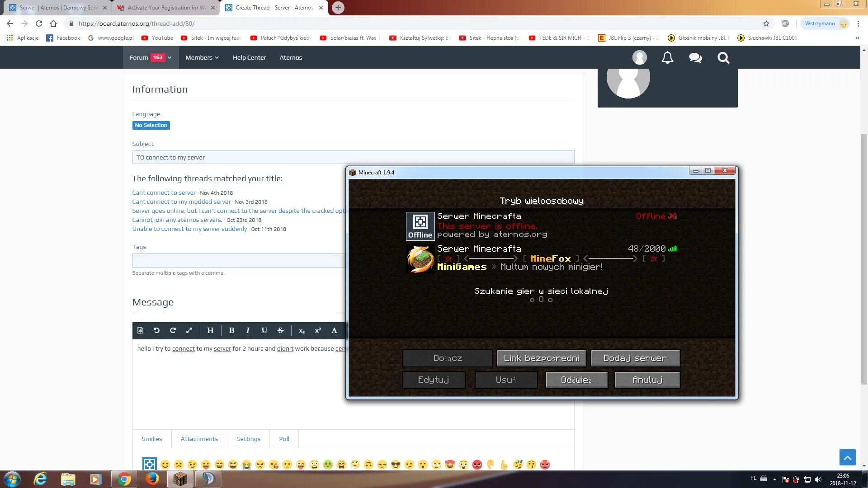Viewport: 868px width, 488px height.
Task: Bookmark page with star icon
Action: pos(766,23)
